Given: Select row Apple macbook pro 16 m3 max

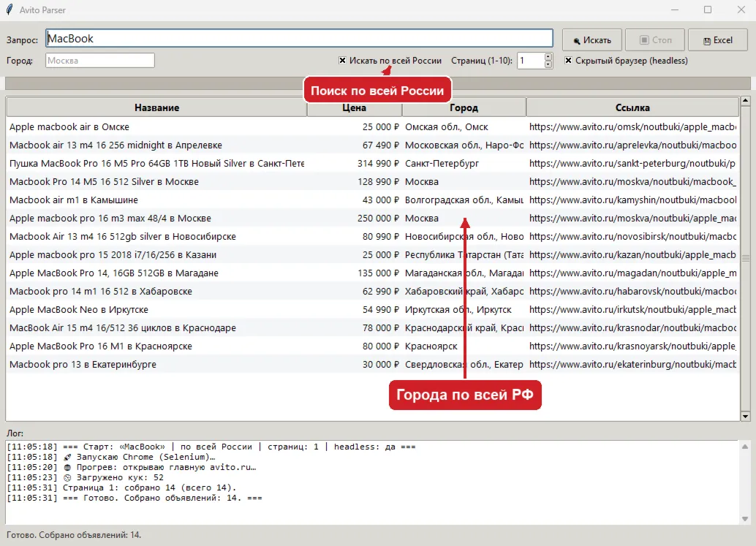Looking at the screenshot, I should [373, 219].
